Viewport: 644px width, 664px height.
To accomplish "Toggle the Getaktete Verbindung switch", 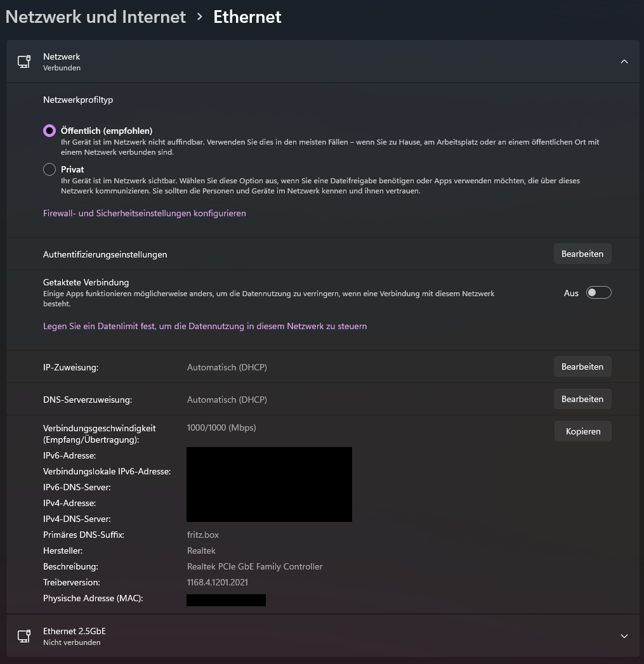I will [598, 292].
